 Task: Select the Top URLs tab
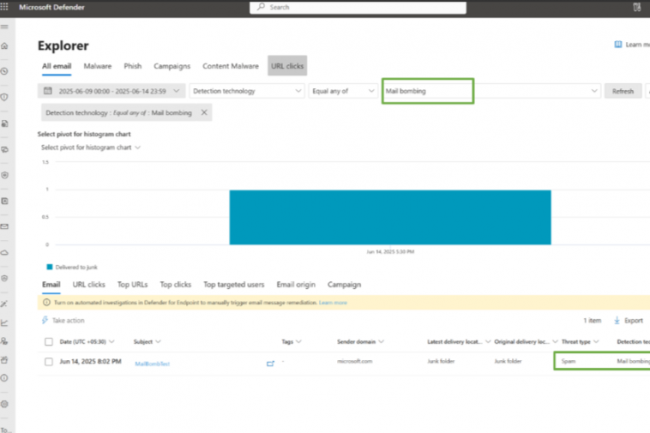(x=132, y=285)
